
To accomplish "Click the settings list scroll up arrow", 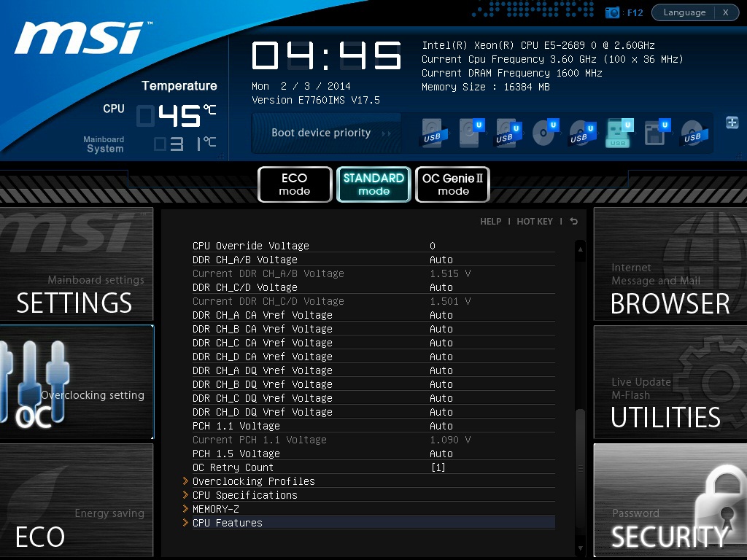I will [x=580, y=249].
